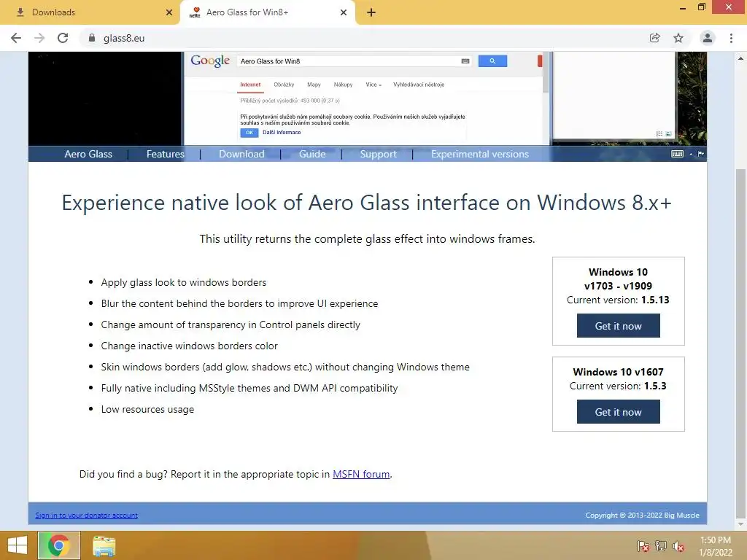The image size is (747, 560).
Task: Open the Aero Glass nav item
Action: [88, 154]
